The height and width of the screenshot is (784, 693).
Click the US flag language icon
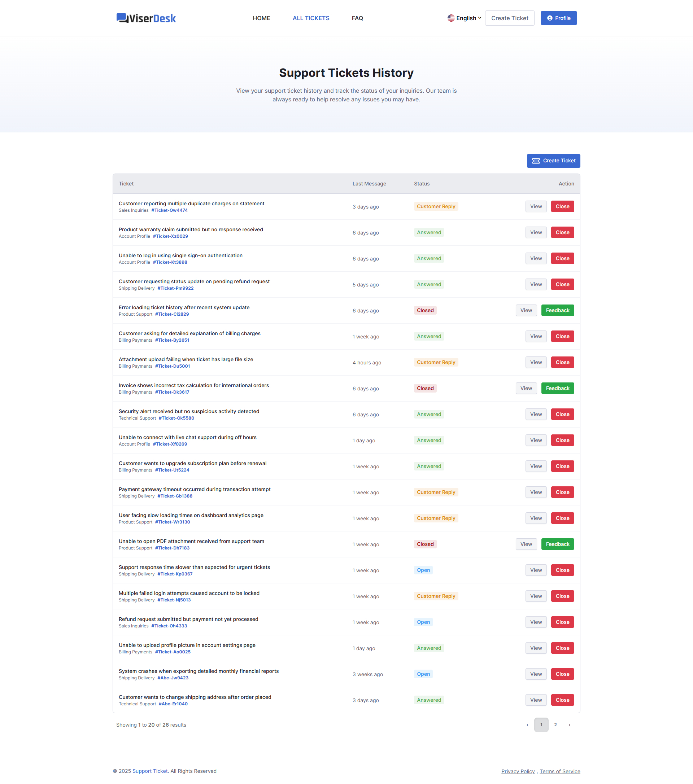click(x=451, y=18)
